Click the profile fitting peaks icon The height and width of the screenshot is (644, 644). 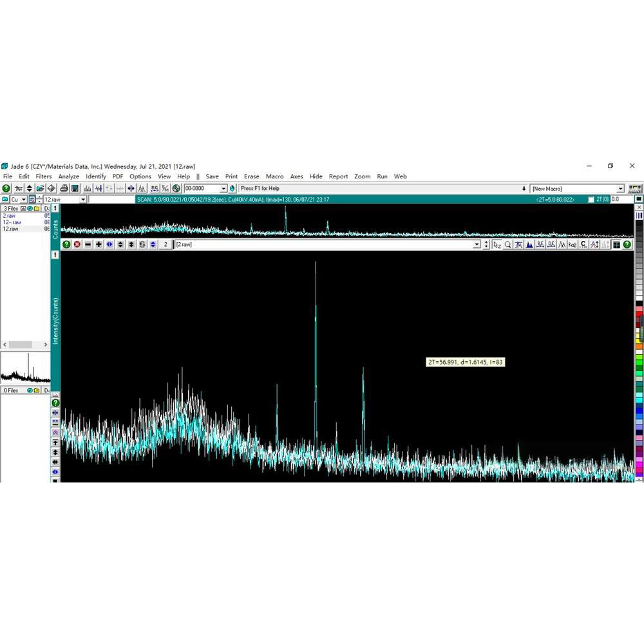pyautogui.click(x=142, y=189)
